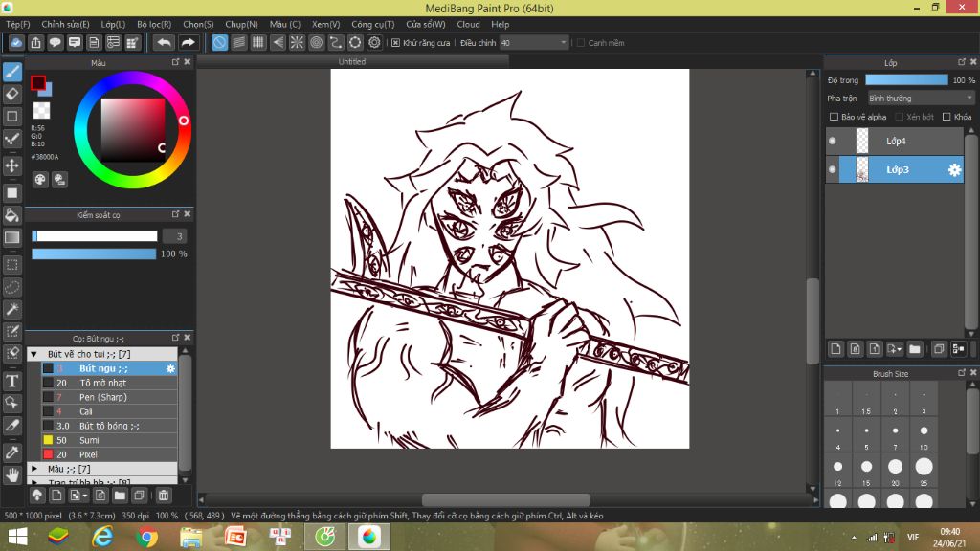Open settings gear for Bút ngu brush
This screenshot has height=551, width=980.
point(170,368)
